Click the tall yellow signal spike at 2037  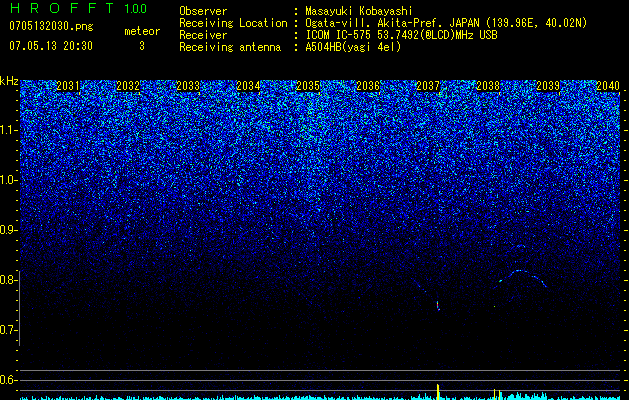(x=438, y=392)
